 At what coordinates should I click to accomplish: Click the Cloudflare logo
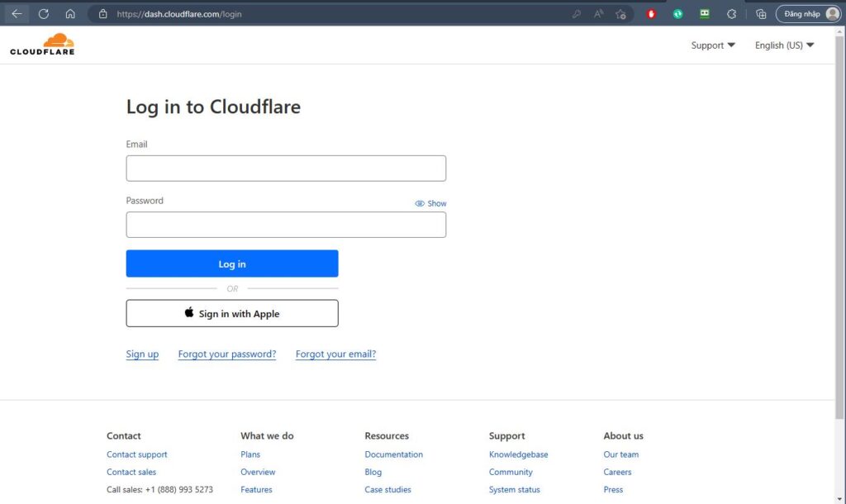click(x=41, y=43)
